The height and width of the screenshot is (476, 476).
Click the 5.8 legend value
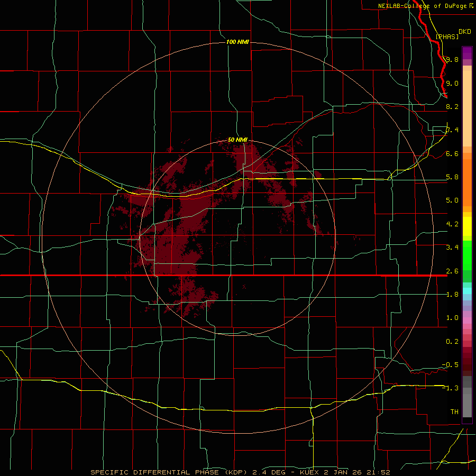[x=452, y=177]
